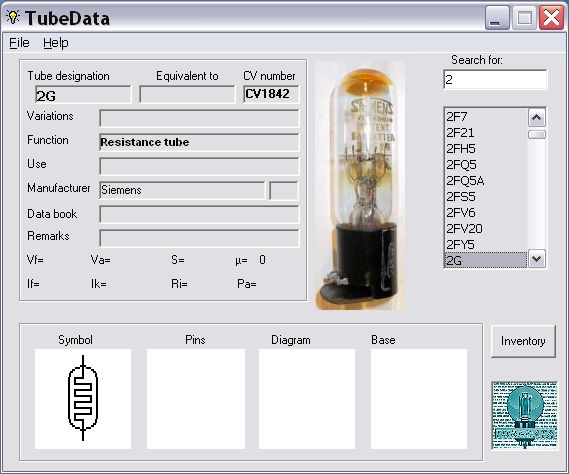
Task: Click the Manufacturer field showing Siemens
Action: [x=182, y=190]
